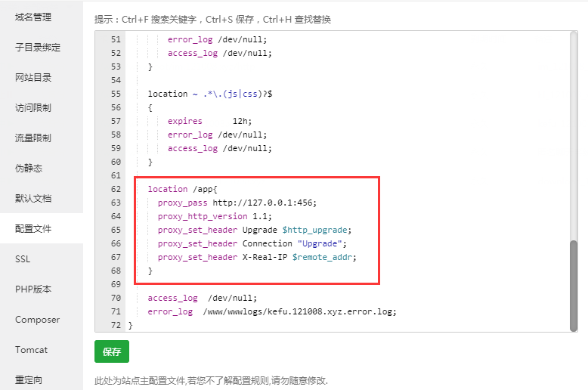Select the Tomcat tab
The height and width of the screenshot is (390, 588).
pos(31,350)
